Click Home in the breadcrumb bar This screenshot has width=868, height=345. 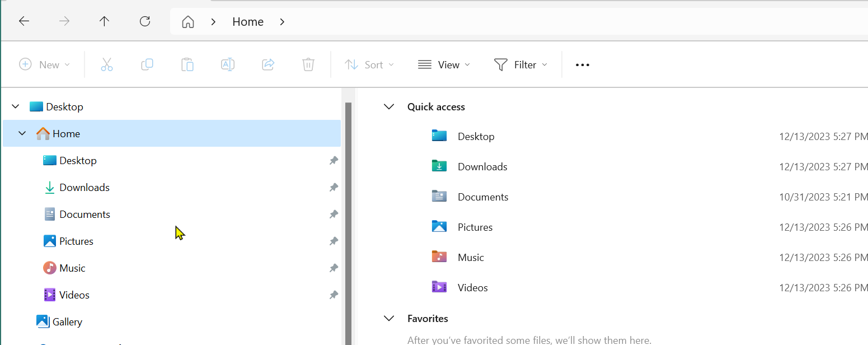coord(247,21)
